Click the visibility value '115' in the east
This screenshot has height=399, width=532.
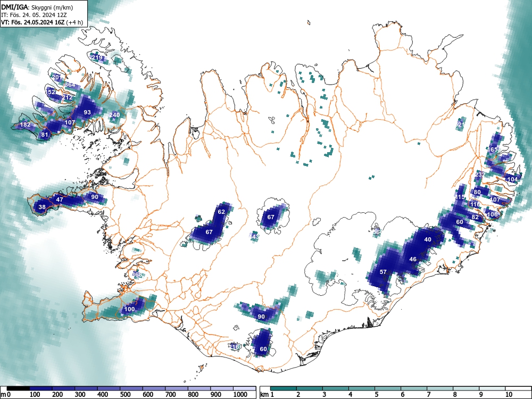[x=460, y=197]
